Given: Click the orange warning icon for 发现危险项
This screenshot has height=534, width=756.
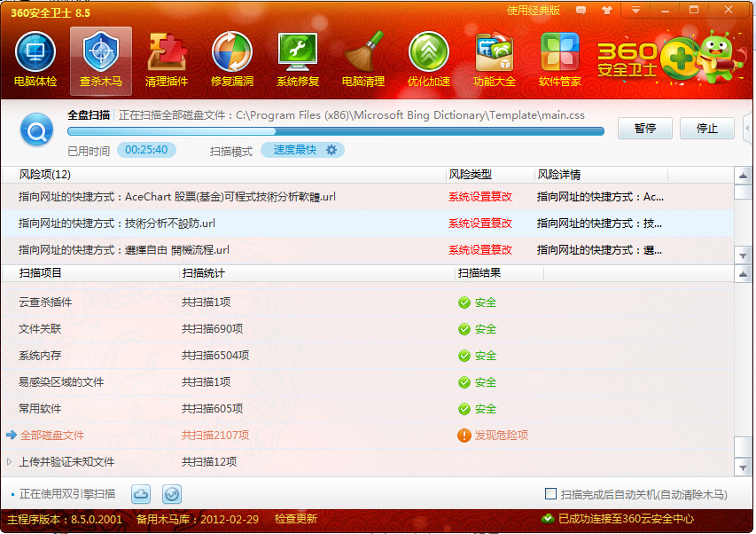Looking at the screenshot, I should [x=464, y=436].
